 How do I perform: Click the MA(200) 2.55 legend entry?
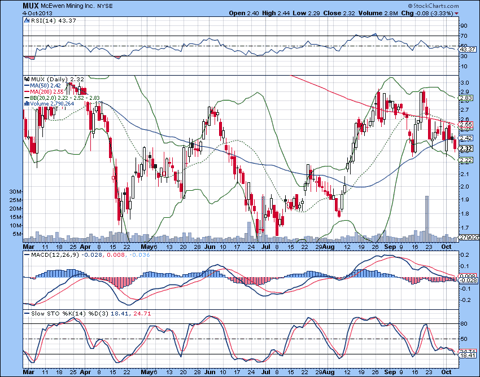tap(44, 92)
